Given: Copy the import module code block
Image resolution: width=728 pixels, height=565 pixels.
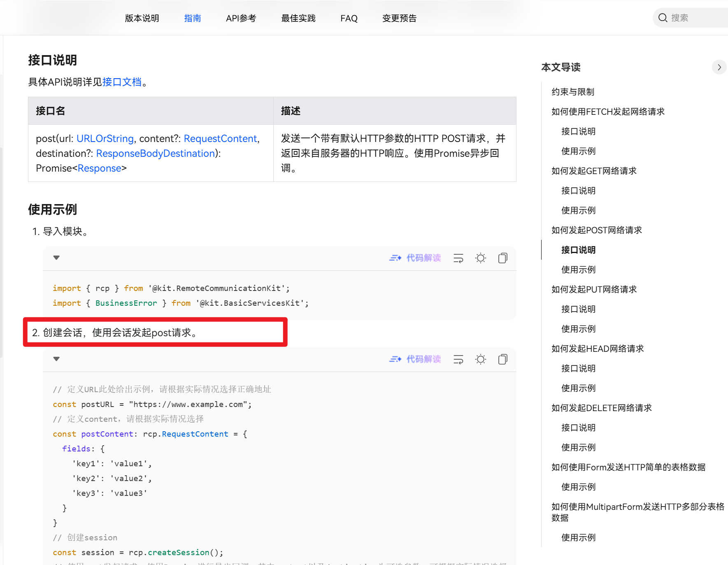Looking at the screenshot, I should click(502, 258).
